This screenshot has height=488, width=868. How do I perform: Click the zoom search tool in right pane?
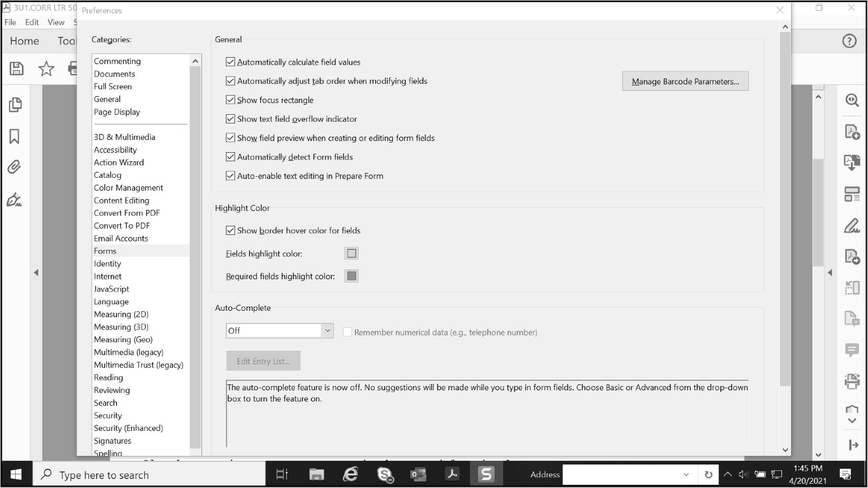[851, 100]
